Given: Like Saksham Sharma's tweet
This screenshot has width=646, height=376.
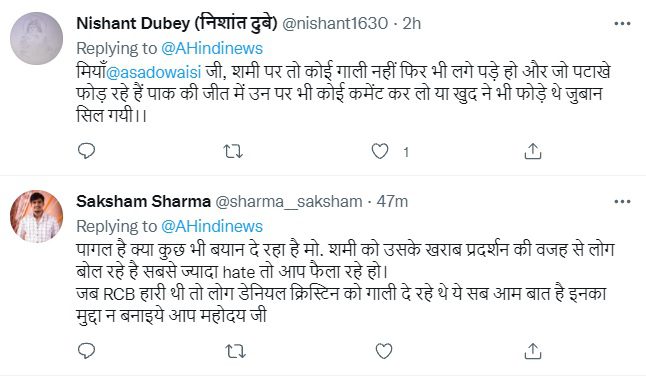Looking at the screenshot, I should pyautogui.click(x=384, y=351).
